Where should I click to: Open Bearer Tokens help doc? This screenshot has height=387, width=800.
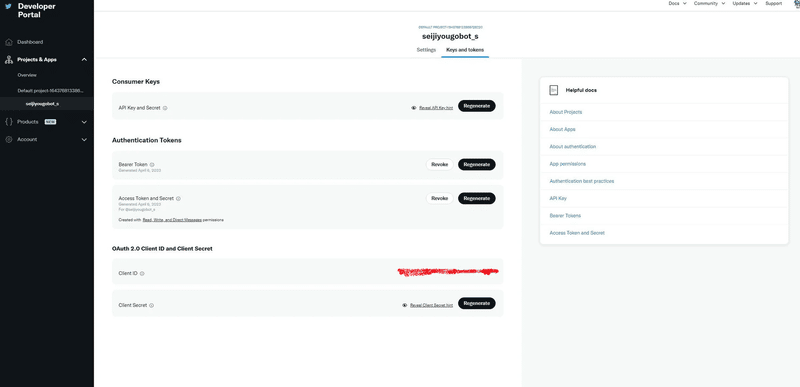tap(565, 216)
